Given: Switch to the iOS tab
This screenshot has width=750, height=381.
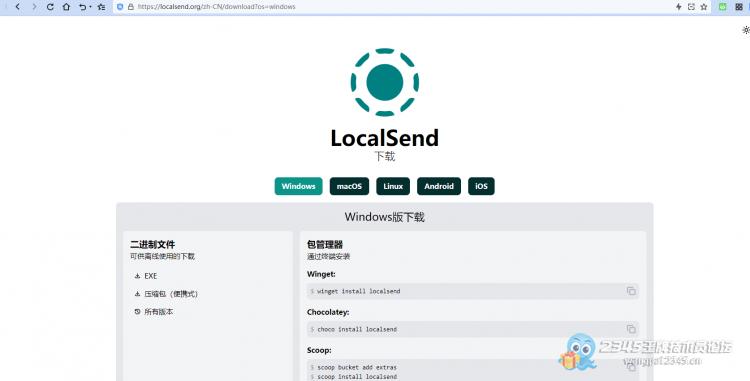Looking at the screenshot, I should tap(481, 186).
